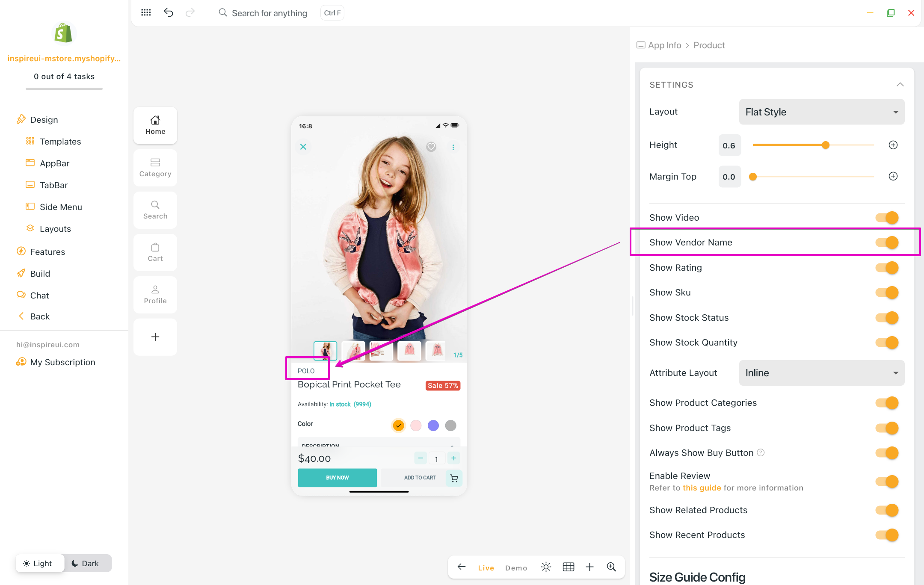Screen dimensions: 924x585
Task: Collapse the SETTINGS section chevron
Action: tap(900, 85)
